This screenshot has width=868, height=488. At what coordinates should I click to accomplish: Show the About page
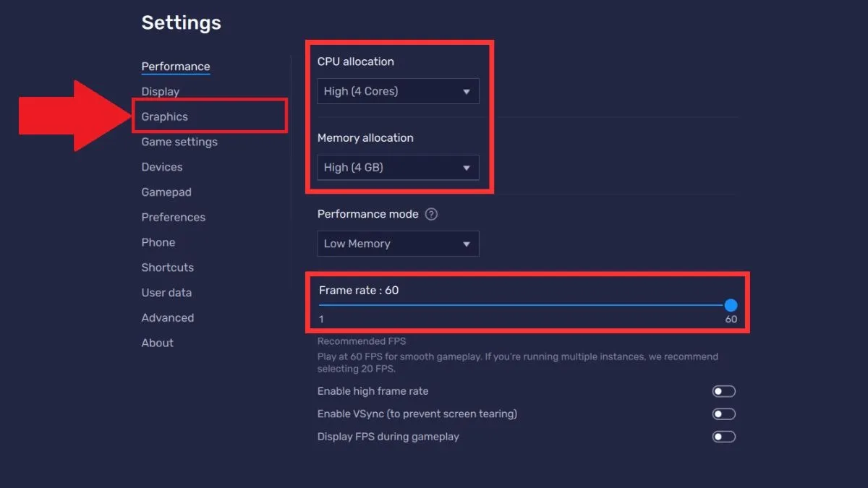coord(157,343)
